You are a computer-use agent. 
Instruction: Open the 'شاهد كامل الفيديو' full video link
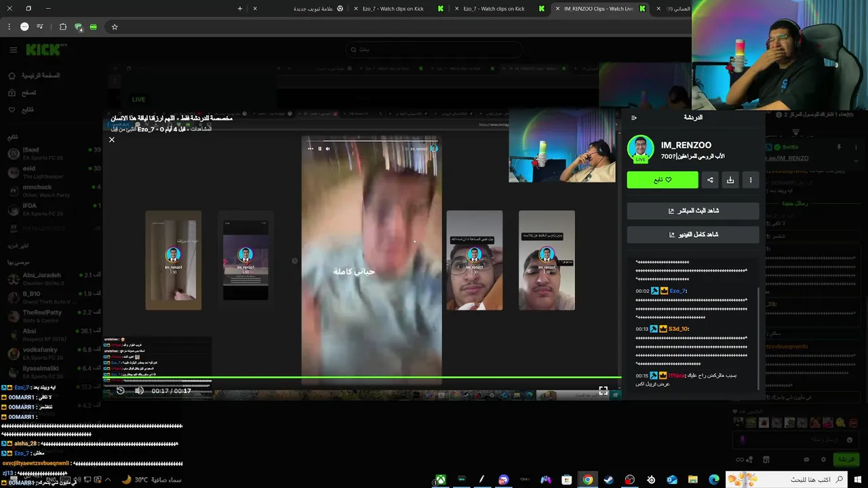693,235
